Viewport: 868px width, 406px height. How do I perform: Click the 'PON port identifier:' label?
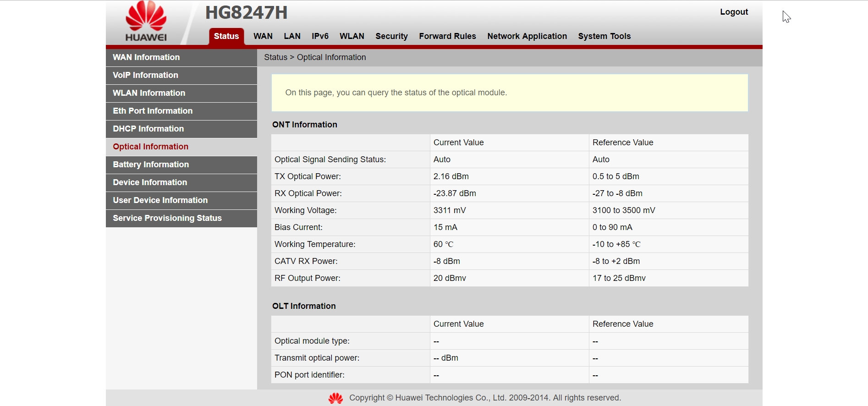tap(309, 375)
